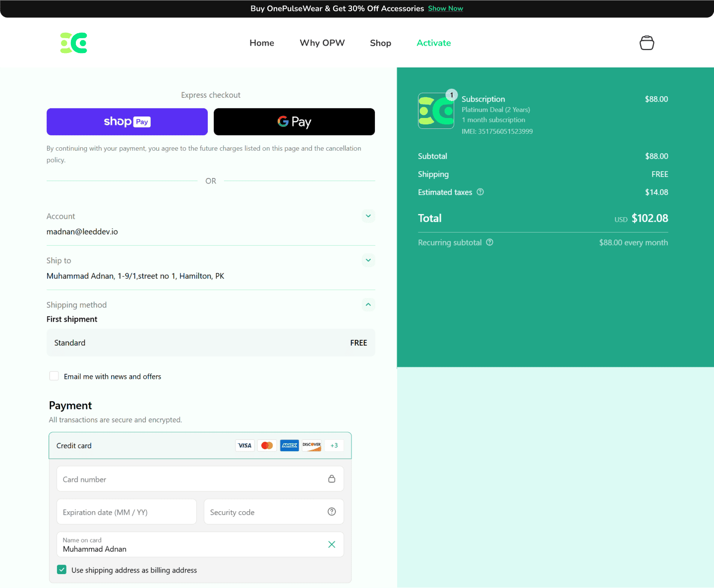714x588 pixels.
Task: Focus the Security code field
Action: point(274,512)
